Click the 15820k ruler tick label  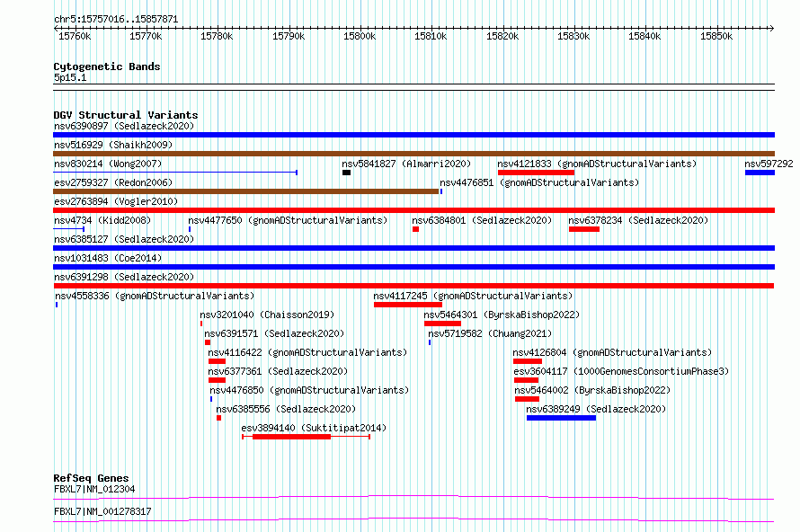click(502, 36)
